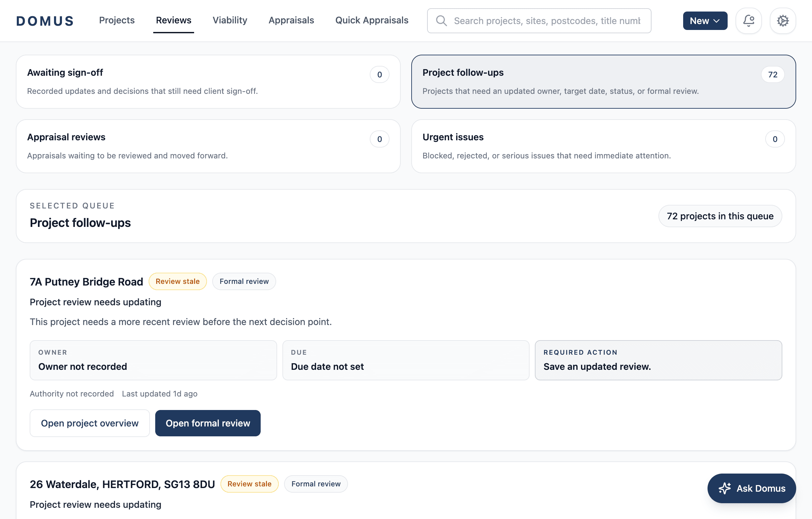Click 'Save an updated review.' required action
This screenshot has height=519, width=812.
[658, 360]
